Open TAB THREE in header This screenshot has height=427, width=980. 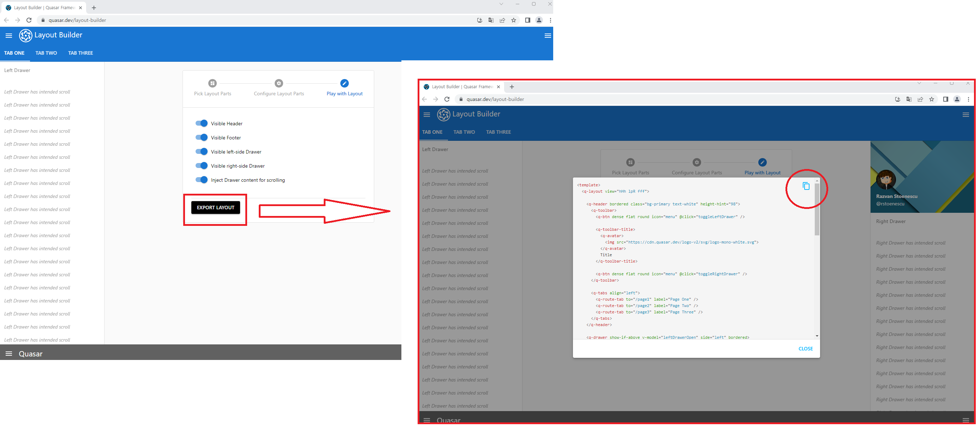[x=80, y=53]
